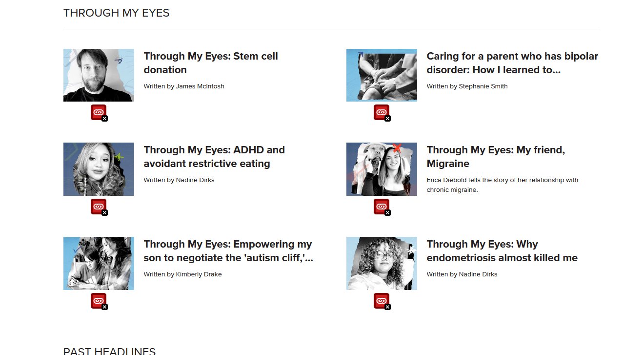The height and width of the screenshot is (355, 644).
Task: Click broken-link icon beneath endometriosis article image
Action: pos(382,301)
